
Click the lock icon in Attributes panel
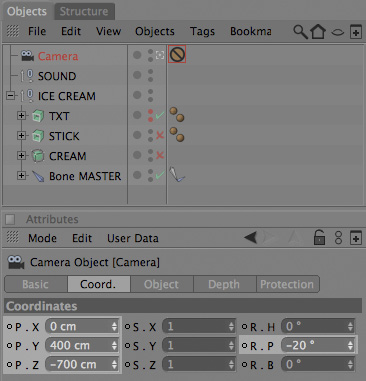click(319, 238)
